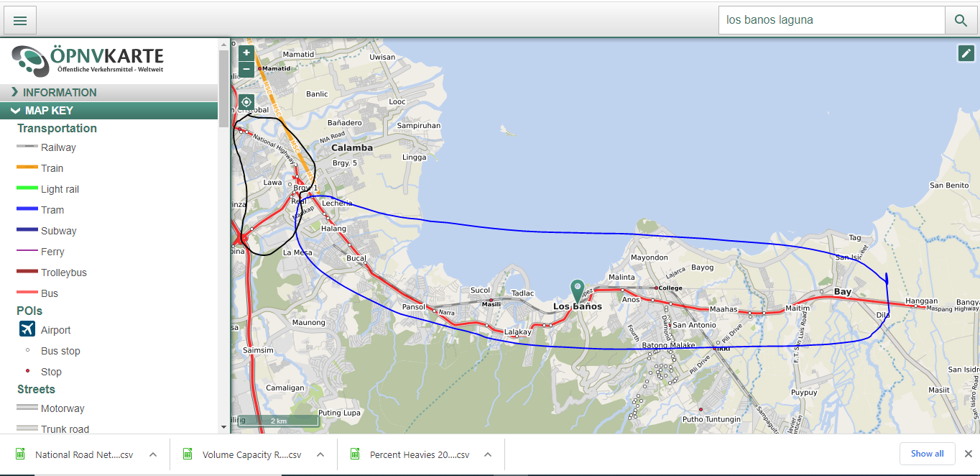Expand the INFORMATION section
This screenshot has width=980, height=476.
pyautogui.click(x=60, y=92)
